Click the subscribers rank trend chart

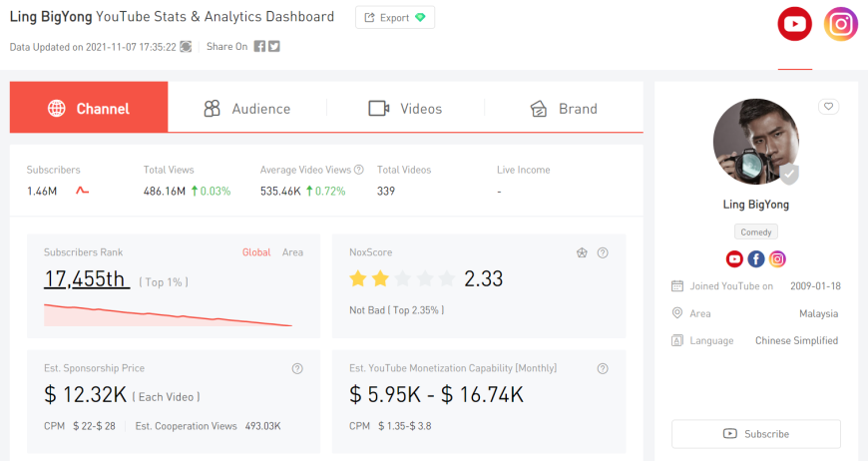pyautogui.click(x=168, y=315)
